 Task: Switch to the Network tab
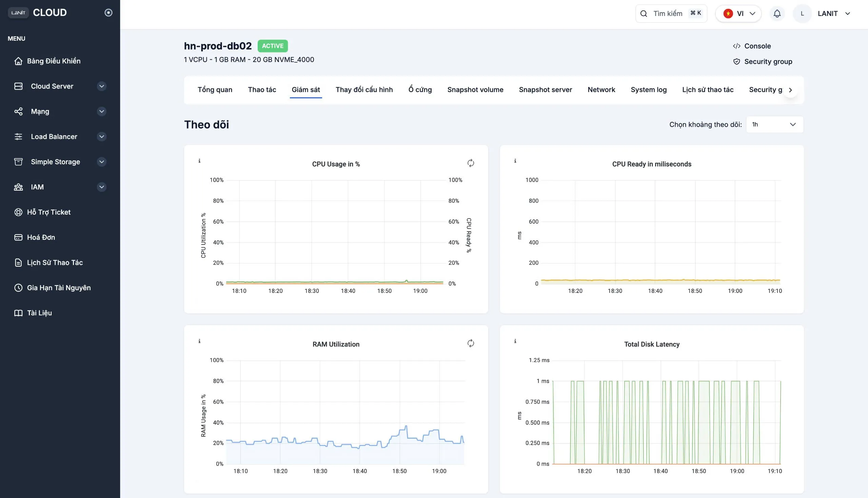601,89
